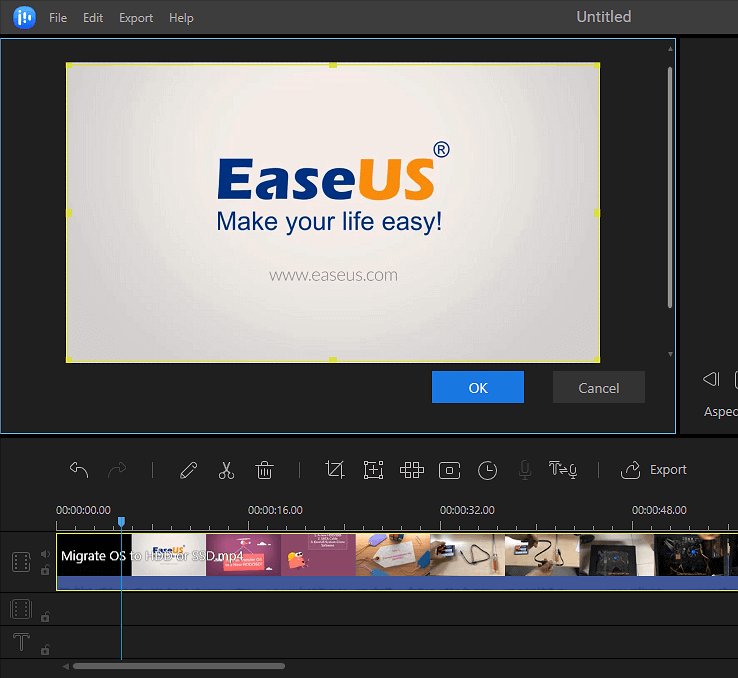Click Cancel to discard the crop

point(598,387)
